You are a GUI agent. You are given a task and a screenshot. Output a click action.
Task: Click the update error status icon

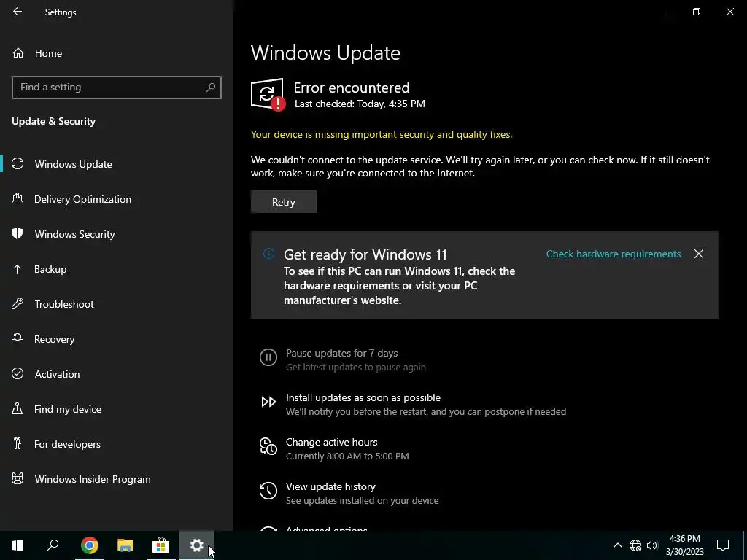coord(268,94)
